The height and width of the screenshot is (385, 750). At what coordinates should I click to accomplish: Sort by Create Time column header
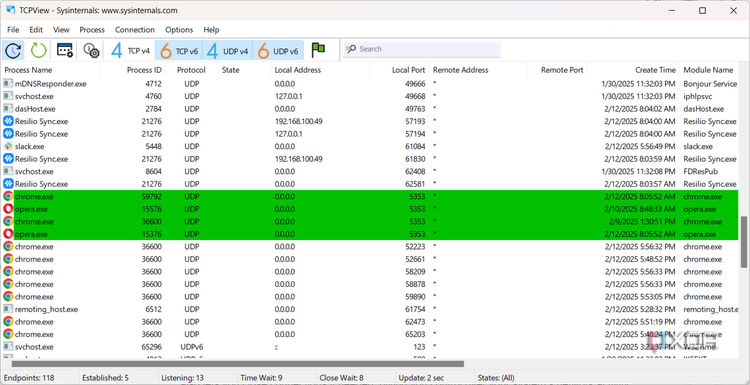tap(655, 70)
